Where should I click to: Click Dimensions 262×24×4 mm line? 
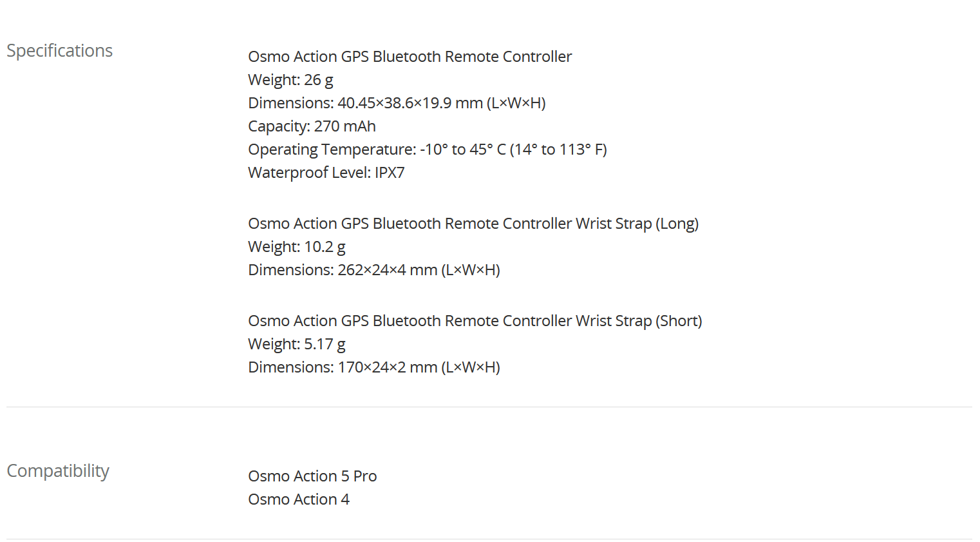[374, 270]
